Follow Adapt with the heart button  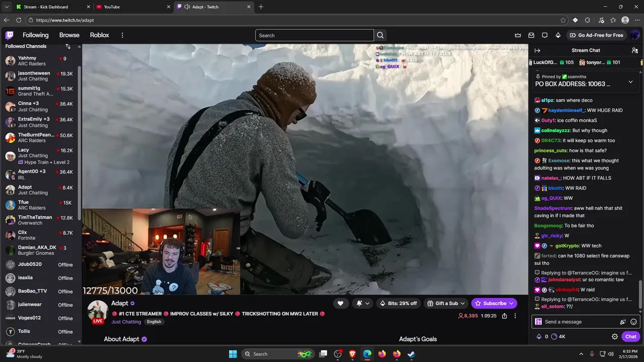point(341,303)
